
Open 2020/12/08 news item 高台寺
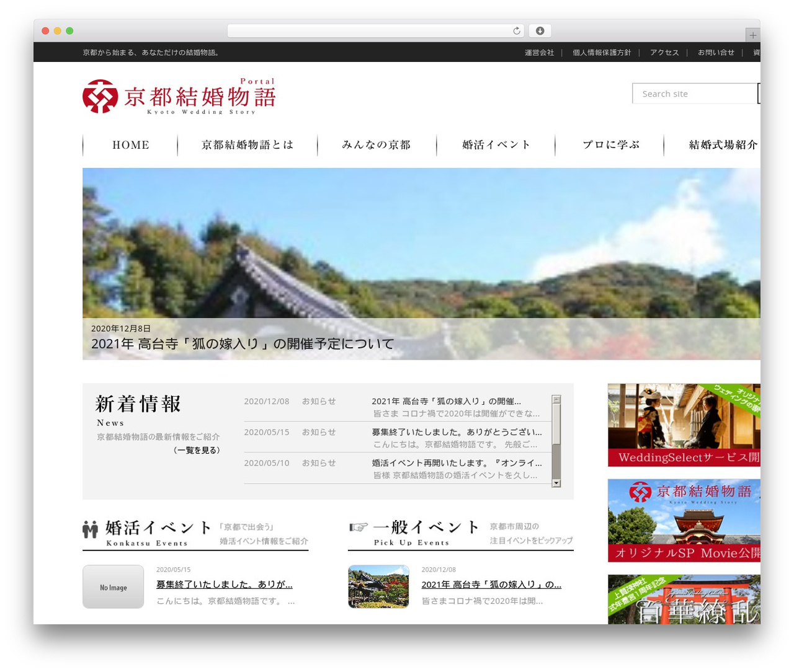click(446, 402)
